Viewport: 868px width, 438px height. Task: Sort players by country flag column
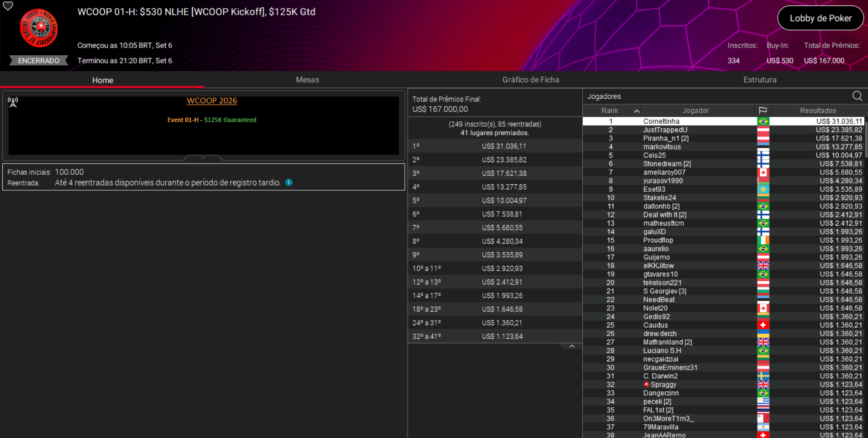(x=763, y=111)
